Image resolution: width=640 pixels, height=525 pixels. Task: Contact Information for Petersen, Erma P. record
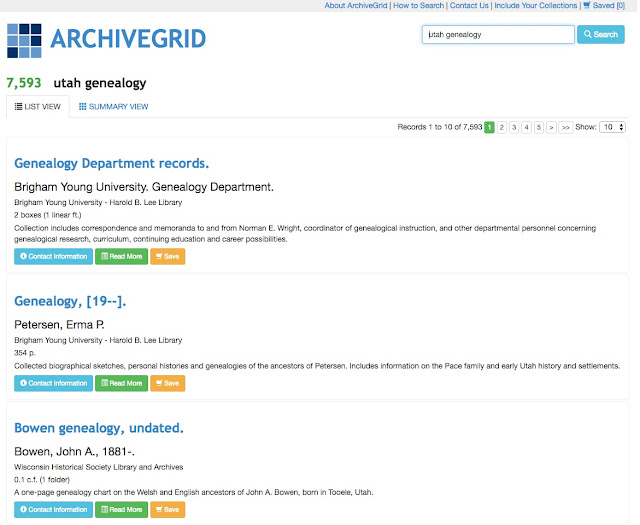(53, 383)
